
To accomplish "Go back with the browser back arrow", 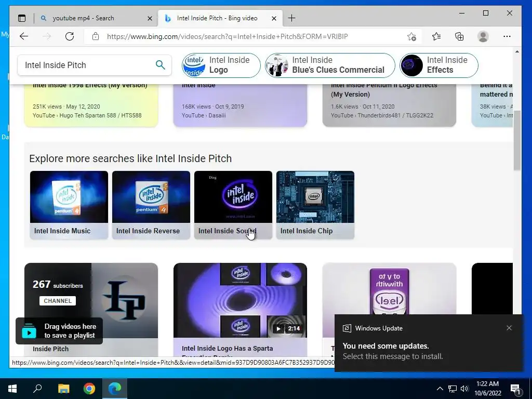I will 24,36.
